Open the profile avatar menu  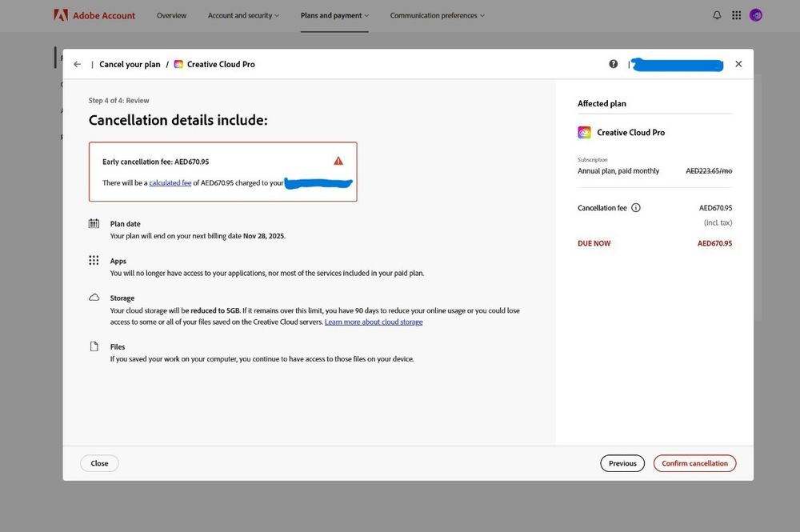pyautogui.click(x=756, y=15)
